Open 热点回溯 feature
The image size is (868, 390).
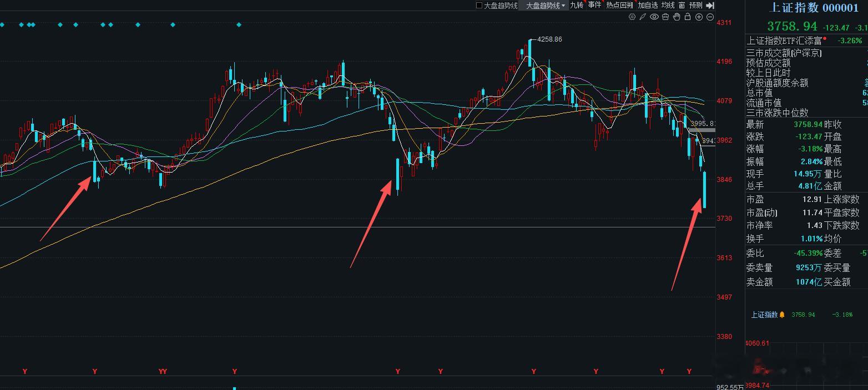619,5
